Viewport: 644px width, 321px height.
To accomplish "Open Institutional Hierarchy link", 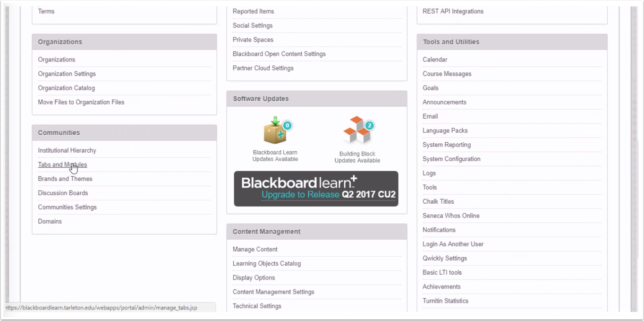I will (67, 150).
